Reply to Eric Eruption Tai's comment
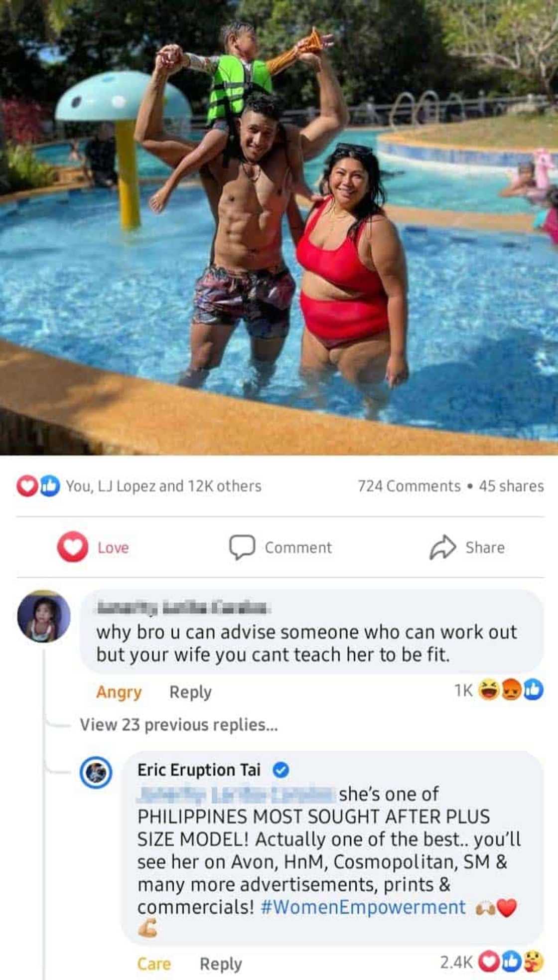The width and height of the screenshot is (558, 980). pos(221,964)
